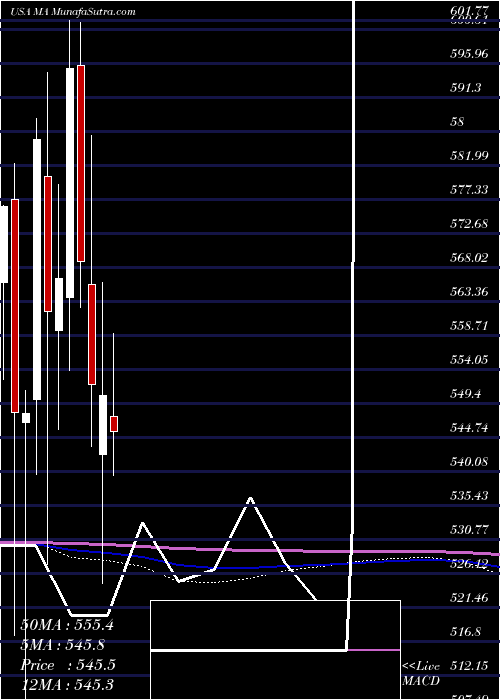Image resolution: width=500 pixels, height=700 pixels.
Task: Click the 591.3 price axis label
Action: [x=465, y=88]
